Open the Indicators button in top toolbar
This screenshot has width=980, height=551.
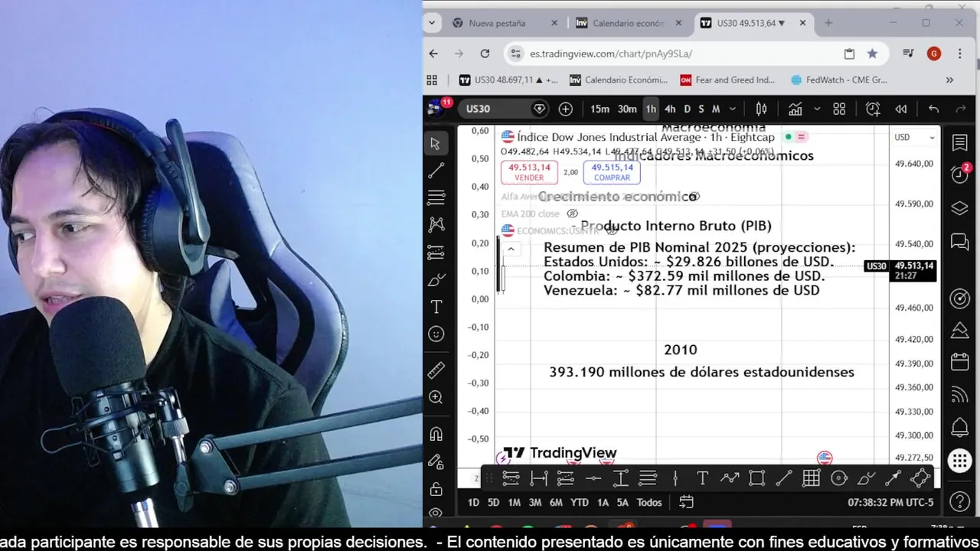click(x=795, y=109)
